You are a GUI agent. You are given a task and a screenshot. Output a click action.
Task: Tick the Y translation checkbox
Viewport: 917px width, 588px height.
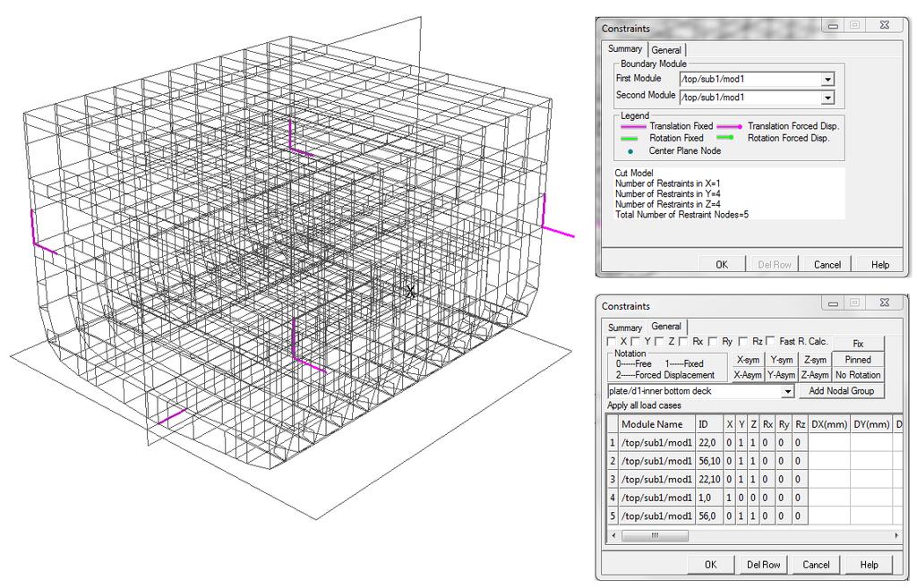[x=635, y=341]
